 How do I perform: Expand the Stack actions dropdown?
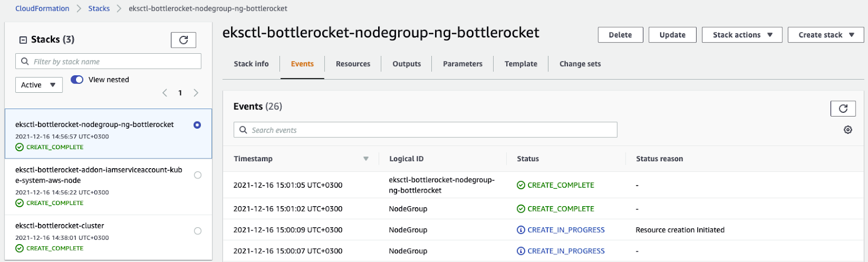pyautogui.click(x=742, y=35)
